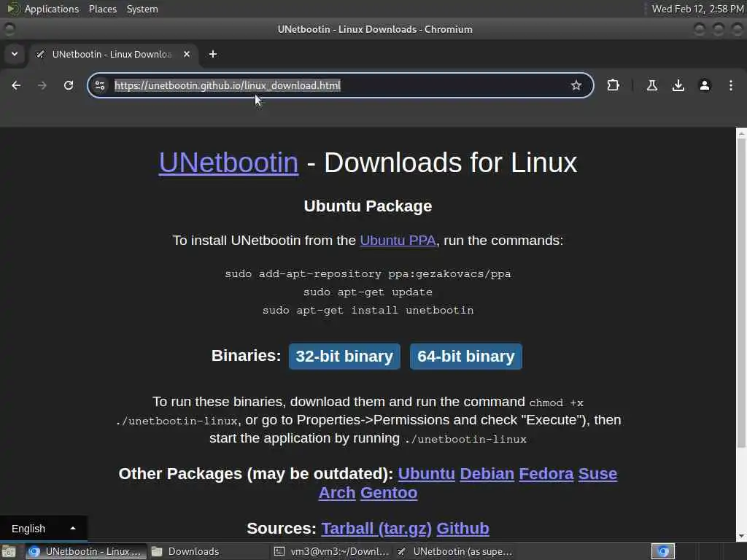Click the browser forward arrow
The image size is (747, 560).
point(42,85)
